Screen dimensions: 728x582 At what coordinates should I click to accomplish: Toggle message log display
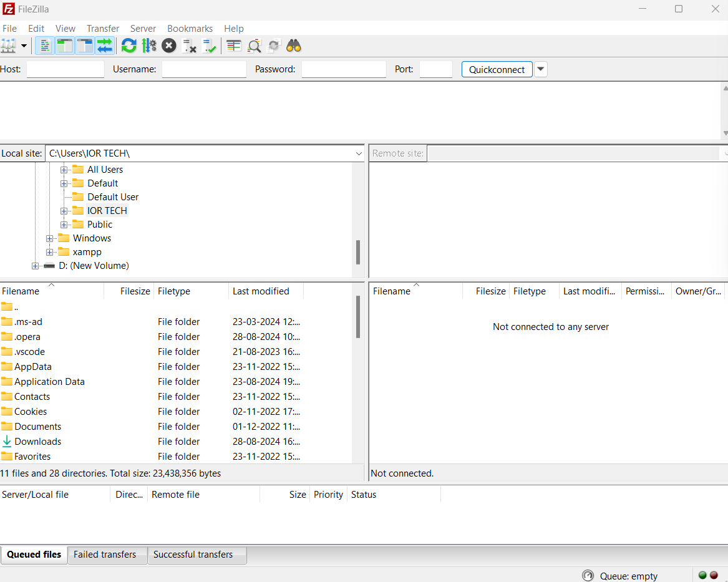45,46
